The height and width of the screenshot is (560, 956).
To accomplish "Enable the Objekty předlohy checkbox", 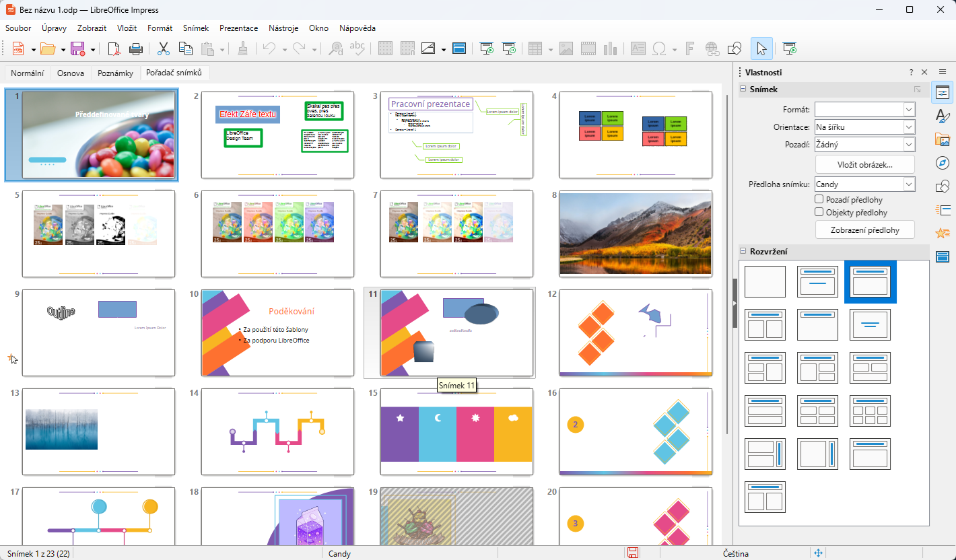I will pos(819,213).
